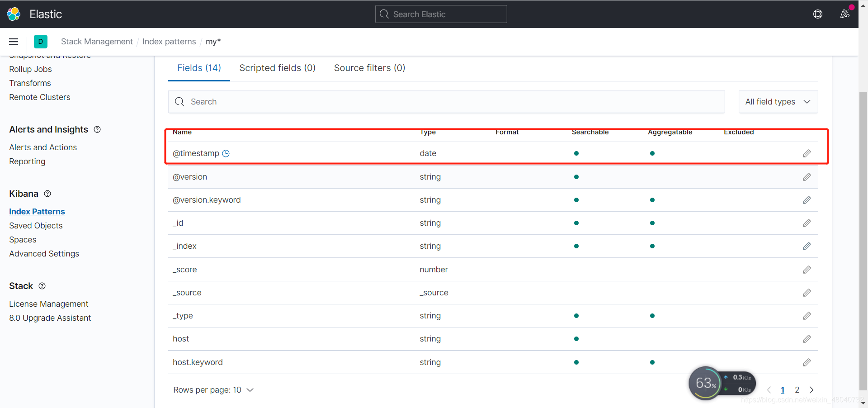Open the Reporting page
The height and width of the screenshot is (408, 868).
point(27,161)
